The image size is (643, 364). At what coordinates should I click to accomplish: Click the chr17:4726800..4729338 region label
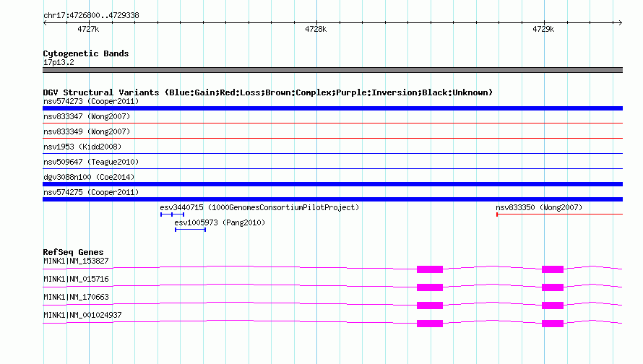pos(91,15)
